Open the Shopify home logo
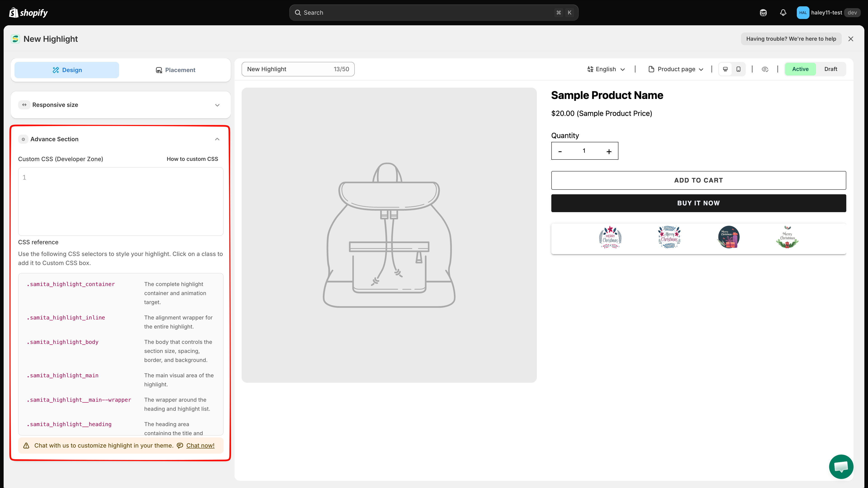868x488 pixels. tap(28, 12)
